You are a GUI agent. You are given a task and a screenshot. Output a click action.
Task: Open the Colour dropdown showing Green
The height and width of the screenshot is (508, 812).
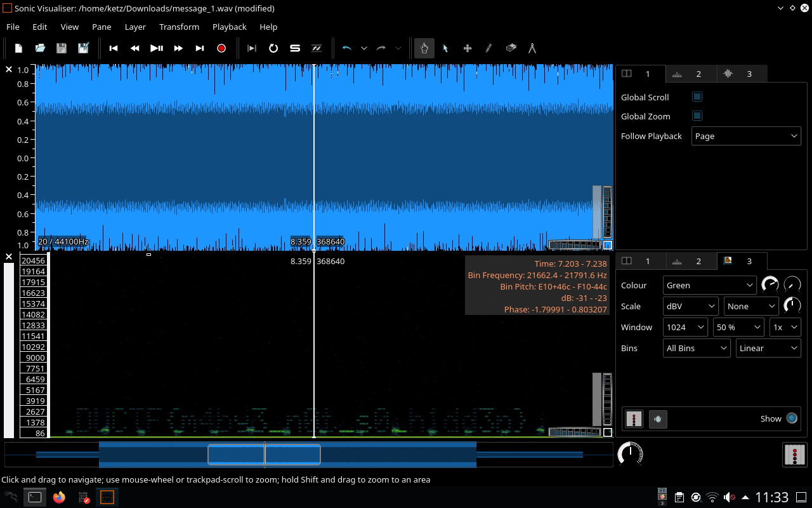709,285
